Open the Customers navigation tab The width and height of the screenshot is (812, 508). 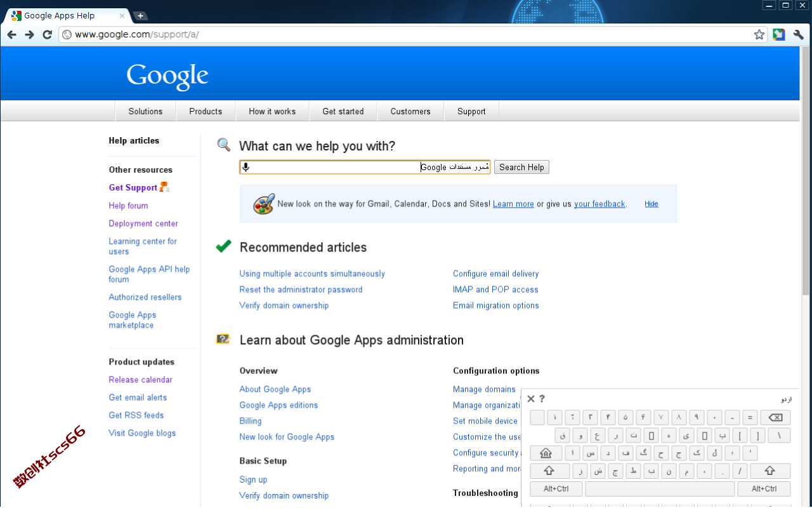pyautogui.click(x=410, y=111)
